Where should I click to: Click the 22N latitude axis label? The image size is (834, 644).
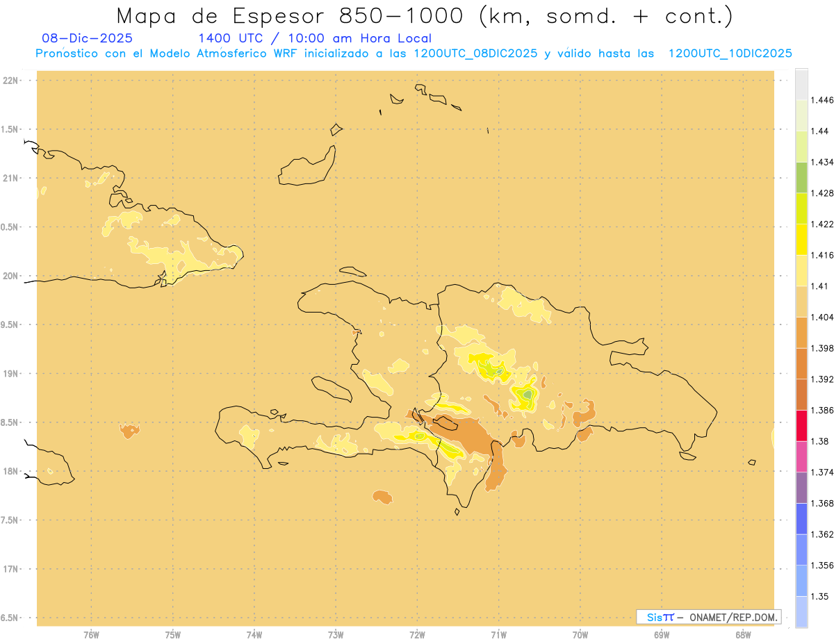pyautogui.click(x=12, y=81)
